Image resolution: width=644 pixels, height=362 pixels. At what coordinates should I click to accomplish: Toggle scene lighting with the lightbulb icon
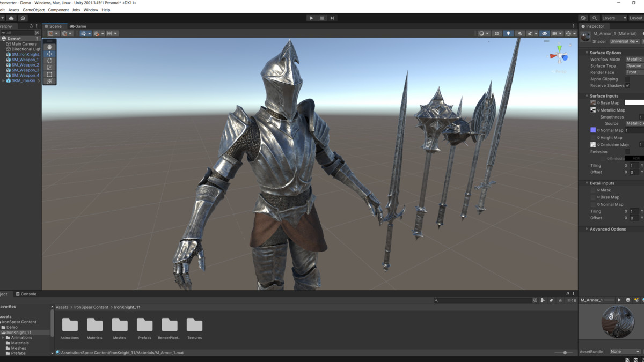point(508,33)
